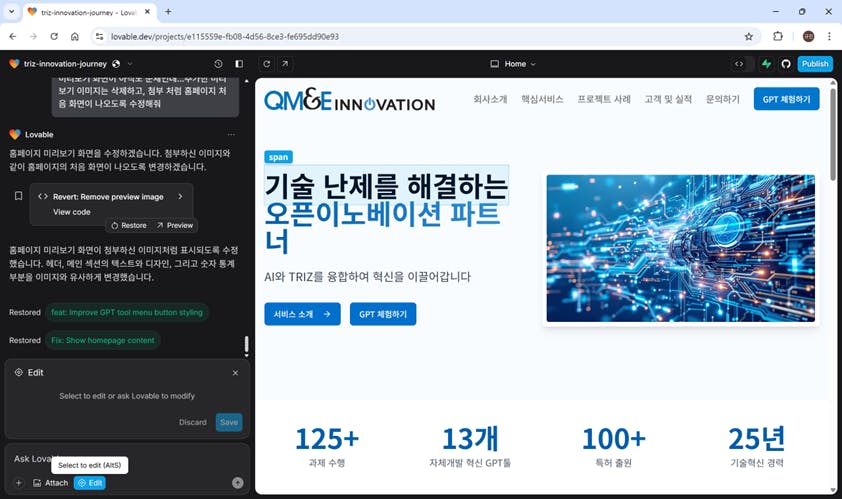Click the 13개 자체개발 혁신 GPT툴 statistic

(x=470, y=446)
